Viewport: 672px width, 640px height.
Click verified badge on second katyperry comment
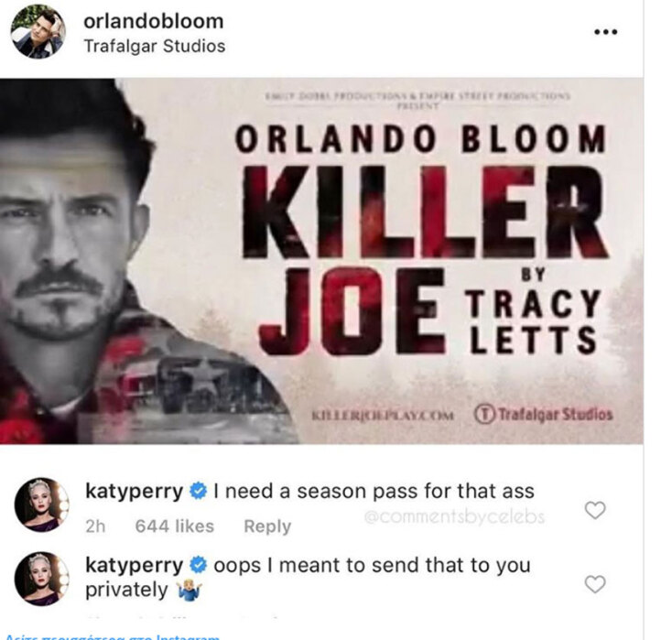pyautogui.click(x=198, y=565)
